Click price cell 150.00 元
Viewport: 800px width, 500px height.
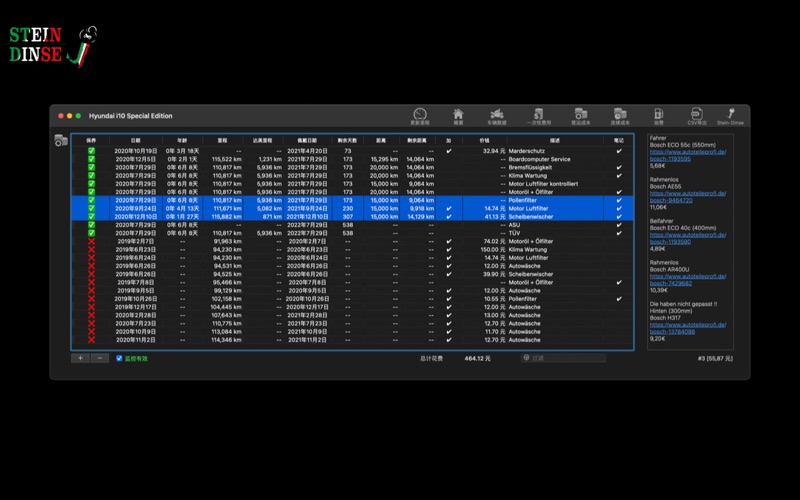point(493,249)
